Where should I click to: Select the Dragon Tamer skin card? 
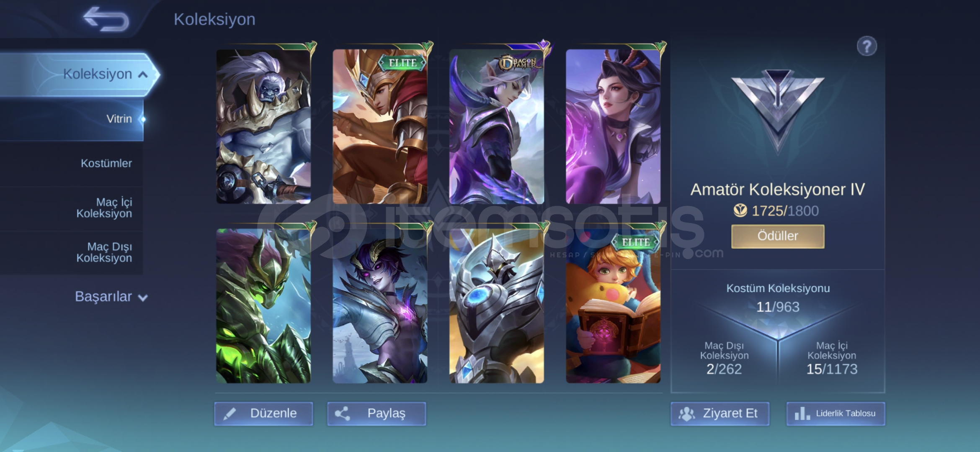[x=497, y=126]
